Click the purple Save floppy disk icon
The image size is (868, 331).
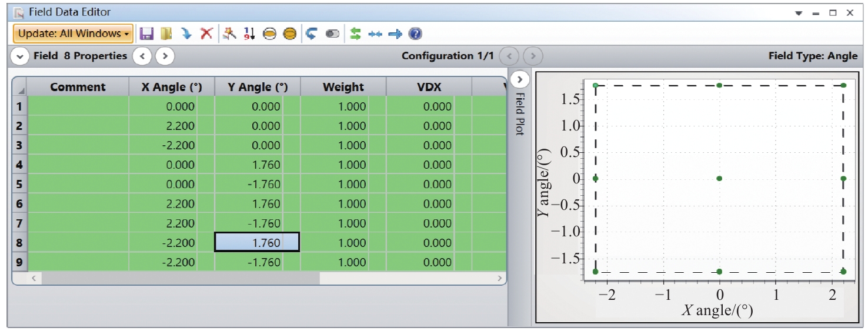click(x=146, y=34)
